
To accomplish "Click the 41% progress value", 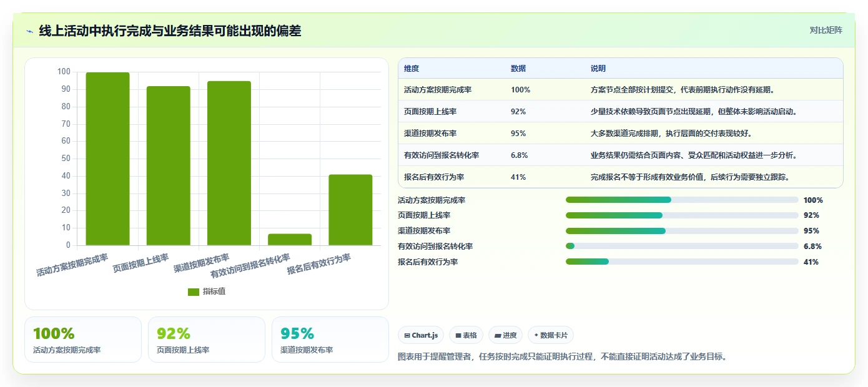I will (x=811, y=262).
